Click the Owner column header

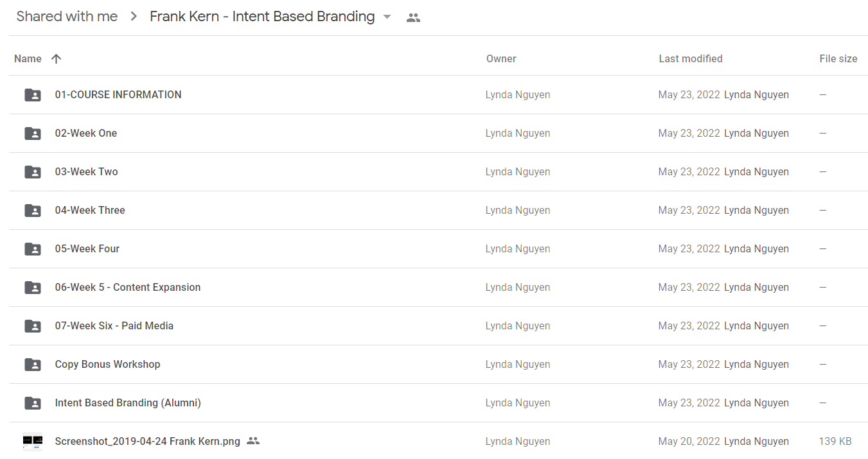(501, 59)
